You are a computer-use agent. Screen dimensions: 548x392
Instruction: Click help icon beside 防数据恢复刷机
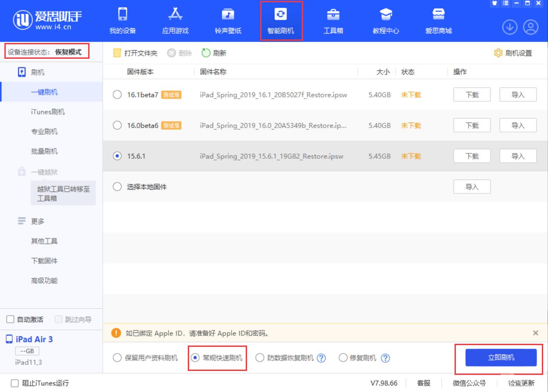pos(321,358)
